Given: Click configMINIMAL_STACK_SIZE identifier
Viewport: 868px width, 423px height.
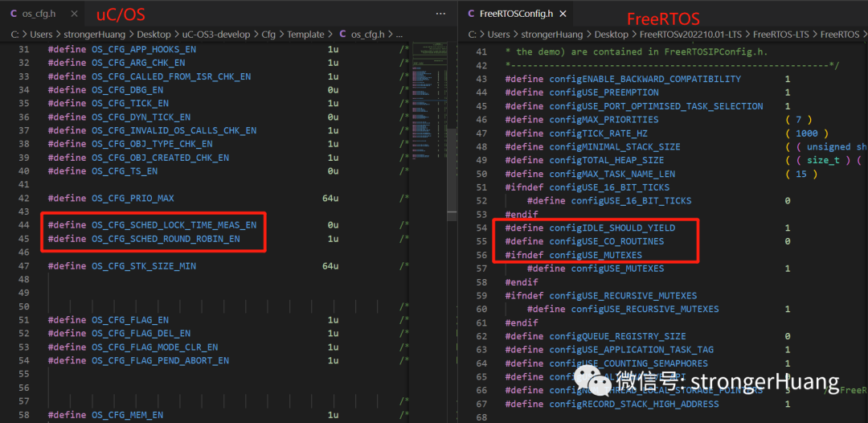Looking at the screenshot, I should pos(615,146).
